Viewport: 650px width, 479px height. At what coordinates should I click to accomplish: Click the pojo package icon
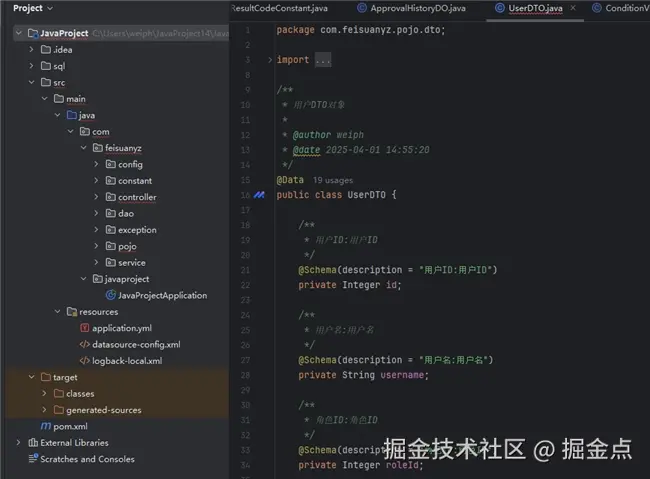[111, 246]
